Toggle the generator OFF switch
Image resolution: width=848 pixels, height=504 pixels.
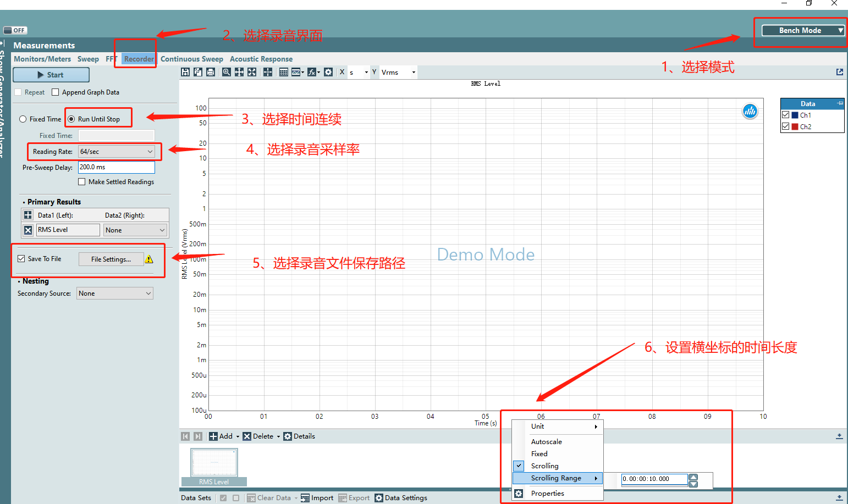click(15, 30)
